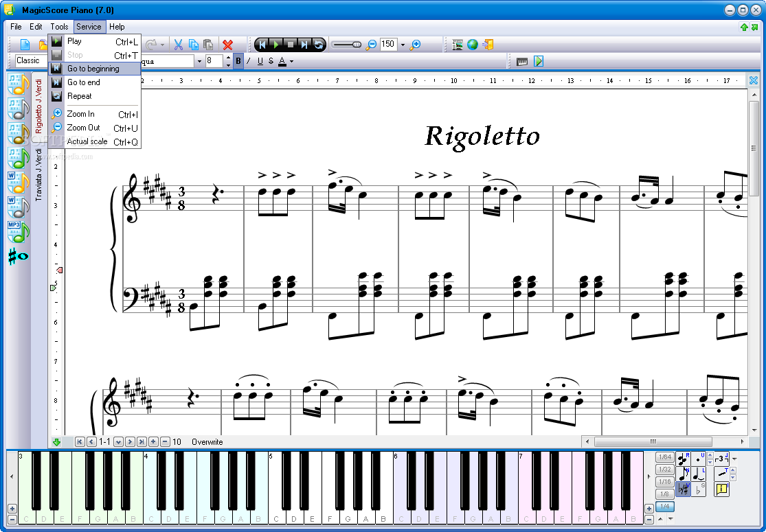Click the Copy icon in the toolbar
The width and height of the screenshot is (766, 532).
(194, 45)
